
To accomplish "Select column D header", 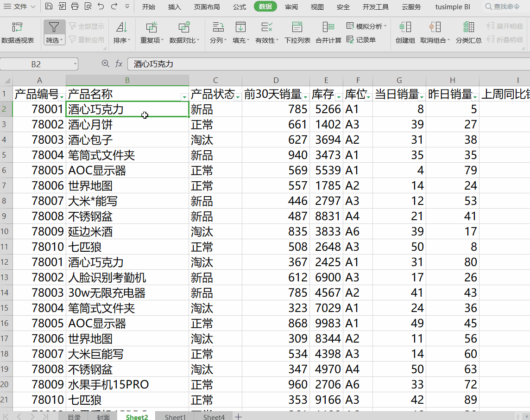I will point(276,81).
